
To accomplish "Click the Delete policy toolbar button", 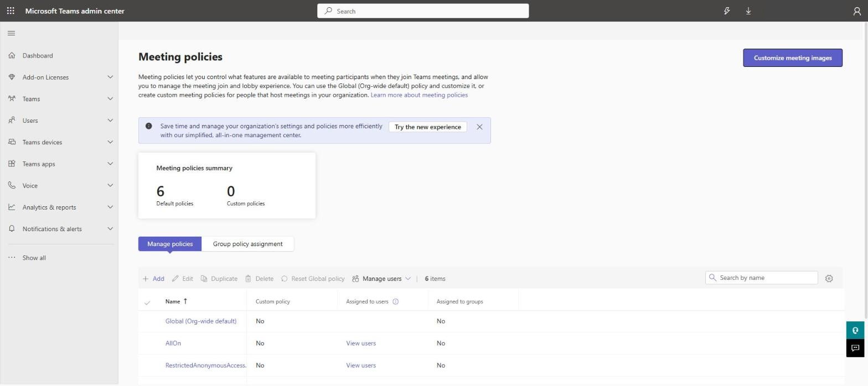I will 259,279.
